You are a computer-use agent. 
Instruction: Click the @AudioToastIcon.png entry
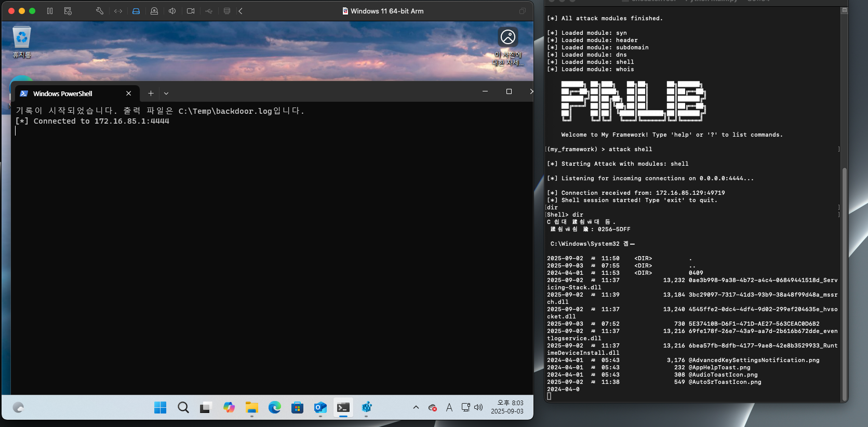(x=723, y=375)
